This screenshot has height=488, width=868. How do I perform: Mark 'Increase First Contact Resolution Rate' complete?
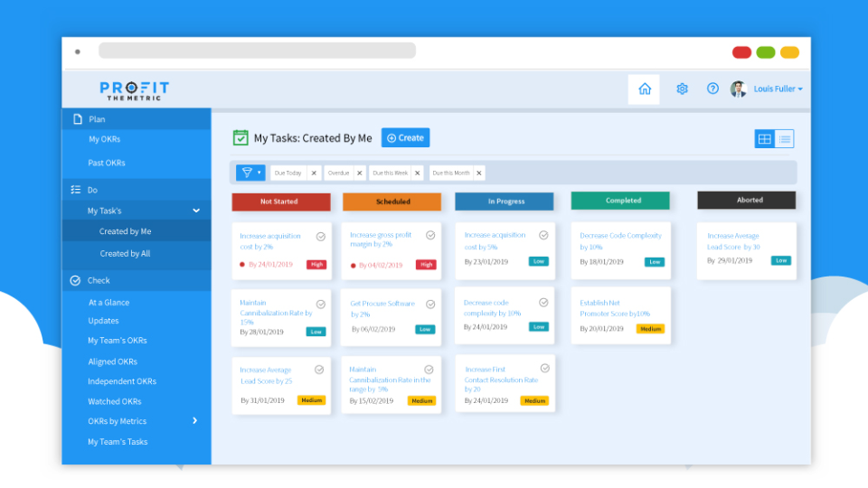coord(544,369)
